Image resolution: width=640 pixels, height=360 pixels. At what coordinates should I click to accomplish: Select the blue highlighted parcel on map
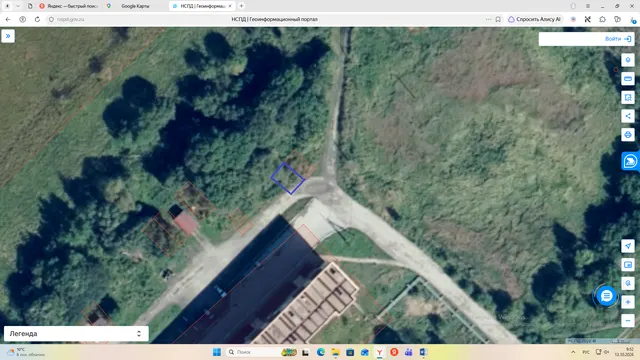click(288, 178)
